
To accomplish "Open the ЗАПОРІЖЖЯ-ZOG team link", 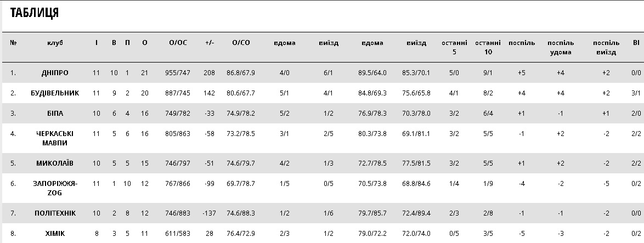I will tap(55, 189).
